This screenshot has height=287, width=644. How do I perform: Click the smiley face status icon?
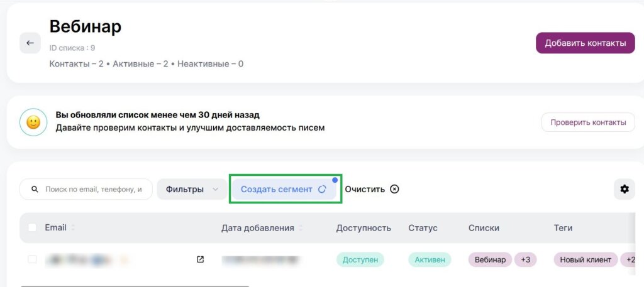coord(33,122)
